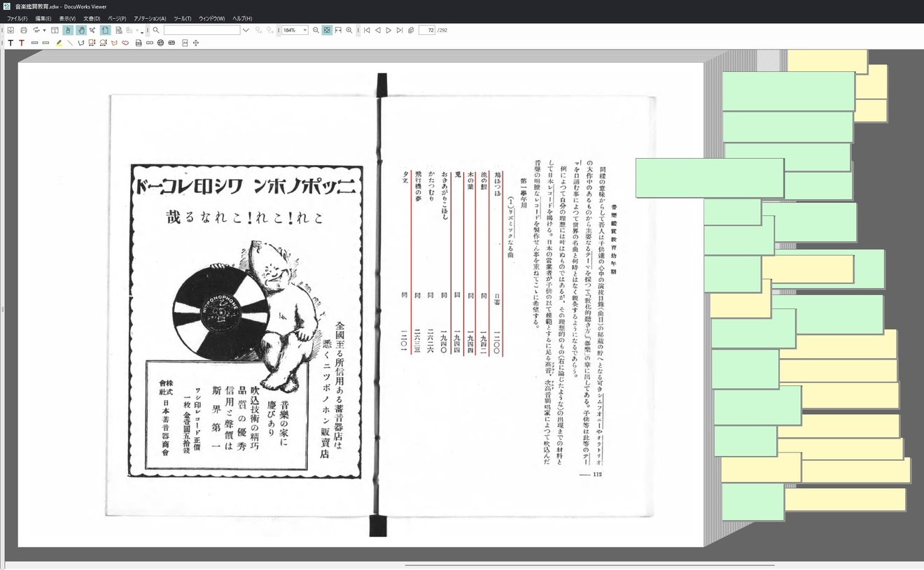The image size is (924, 570).
Task: Click the link annotation chain icon
Action: click(x=150, y=43)
